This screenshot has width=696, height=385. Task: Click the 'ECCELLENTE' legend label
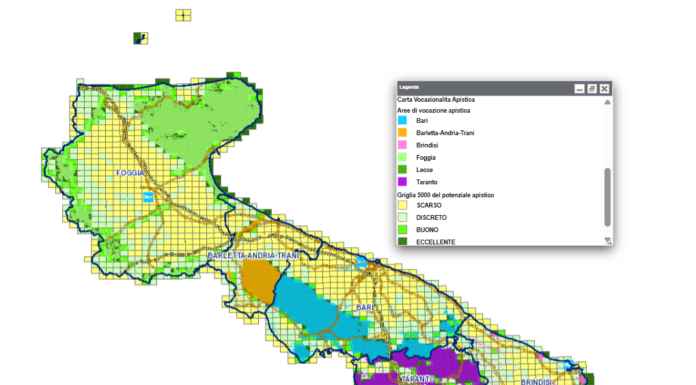pyautogui.click(x=435, y=242)
